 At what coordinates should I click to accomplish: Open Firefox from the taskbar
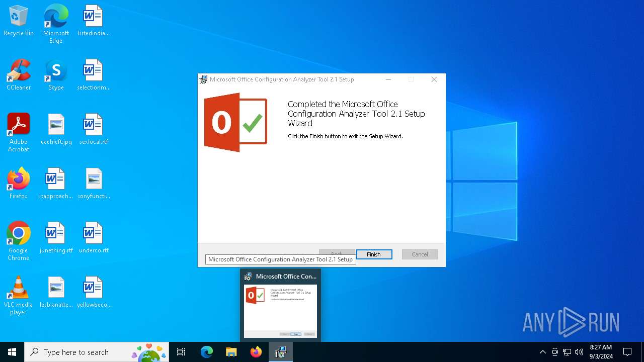(x=256, y=352)
